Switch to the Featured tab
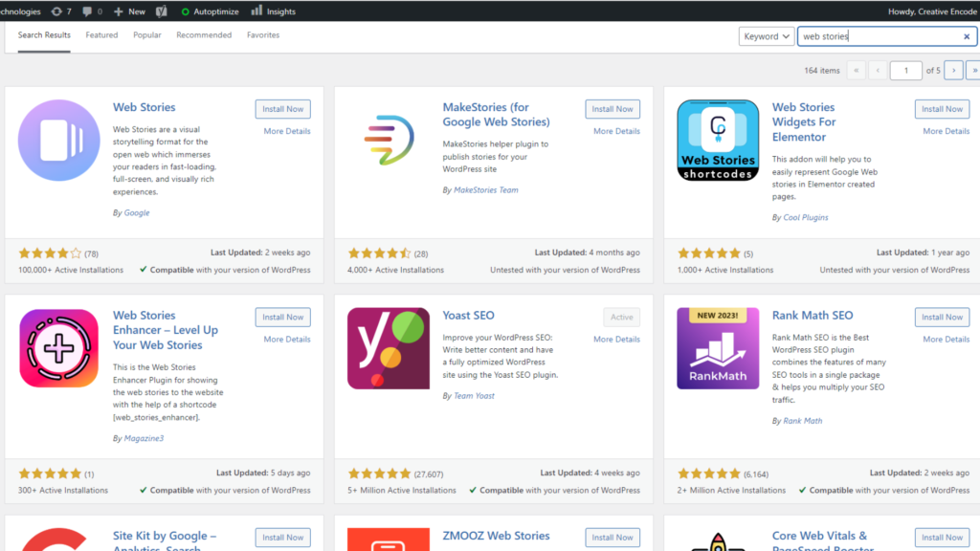The width and height of the screenshot is (980, 551). 101,35
